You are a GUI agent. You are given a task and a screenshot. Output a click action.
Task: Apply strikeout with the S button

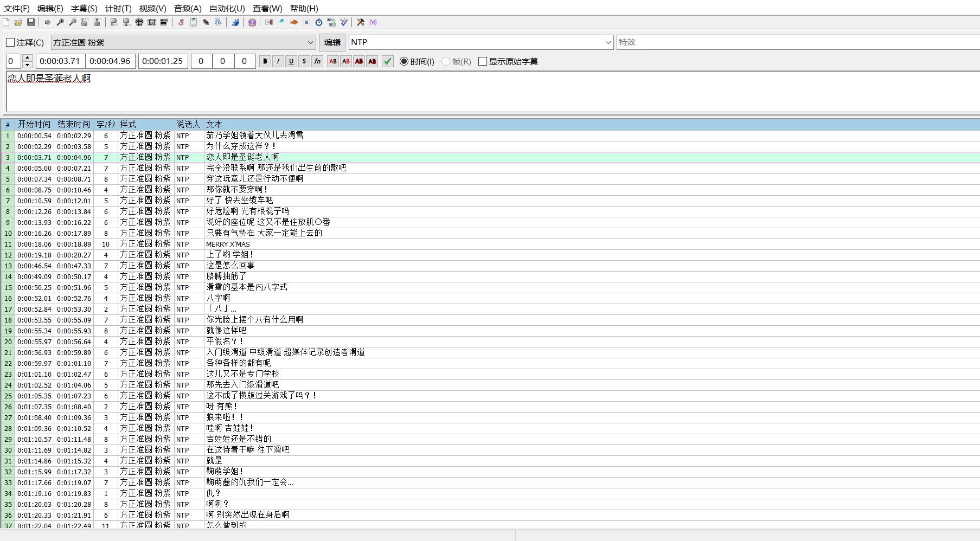pos(304,61)
